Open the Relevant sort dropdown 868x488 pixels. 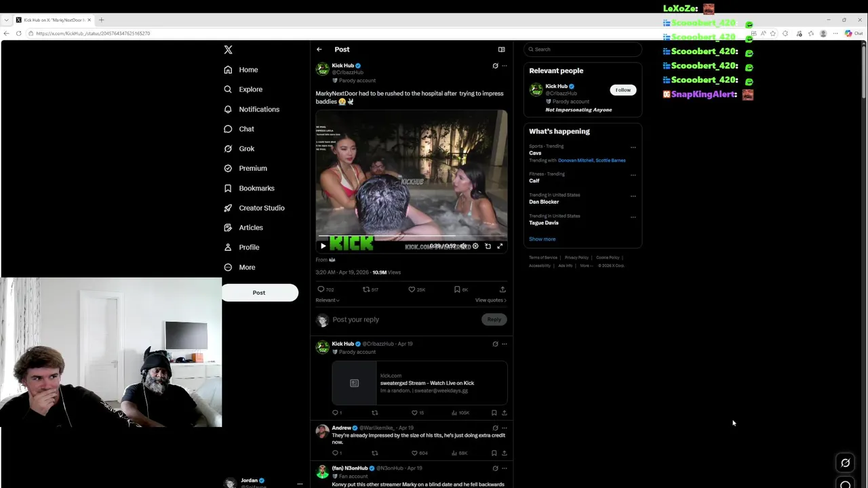(x=328, y=300)
